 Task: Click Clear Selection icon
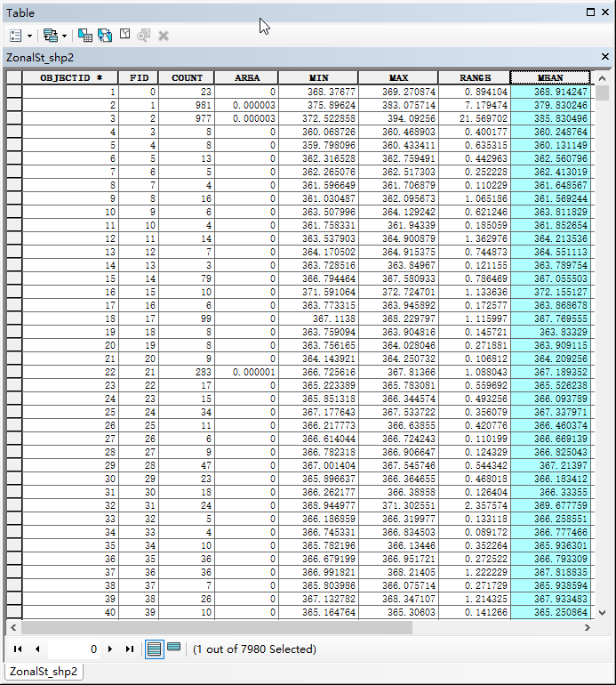point(124,35)
